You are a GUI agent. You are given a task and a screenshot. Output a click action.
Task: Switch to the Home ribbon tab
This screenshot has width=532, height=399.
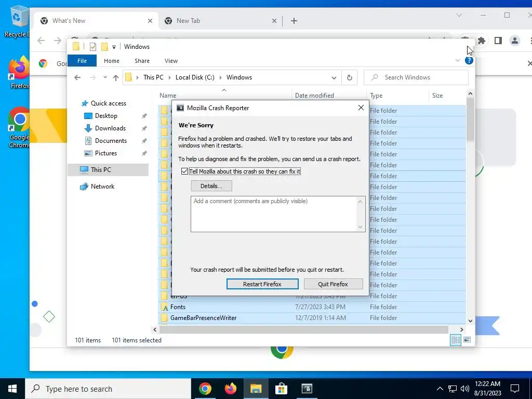(x=112, y=61)
